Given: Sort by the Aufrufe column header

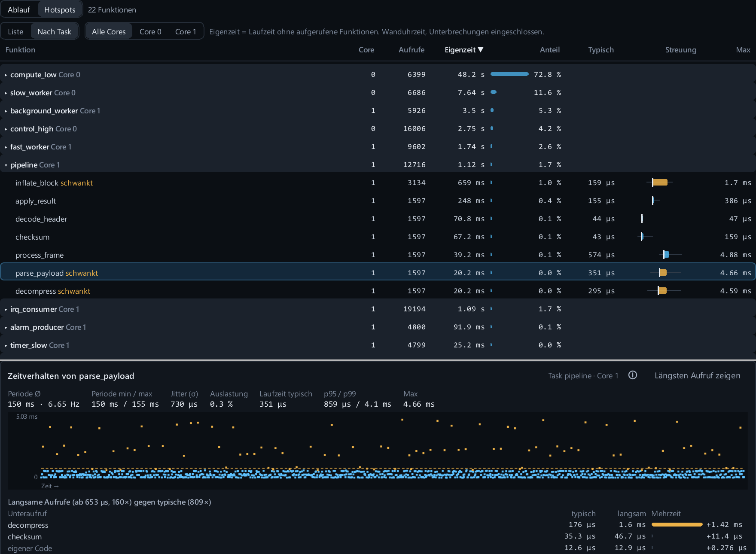Looking at the screenshot, I should coord(412,50).
